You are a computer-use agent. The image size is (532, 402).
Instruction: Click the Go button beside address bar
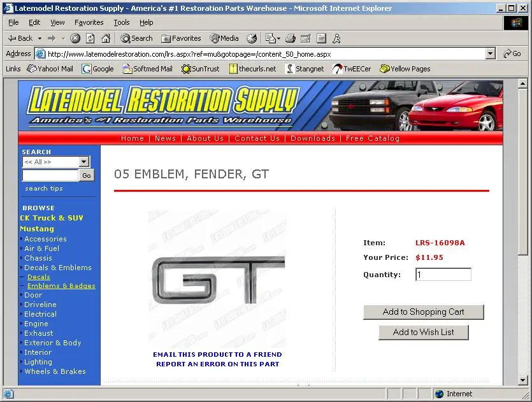click(x=512, y=54)
